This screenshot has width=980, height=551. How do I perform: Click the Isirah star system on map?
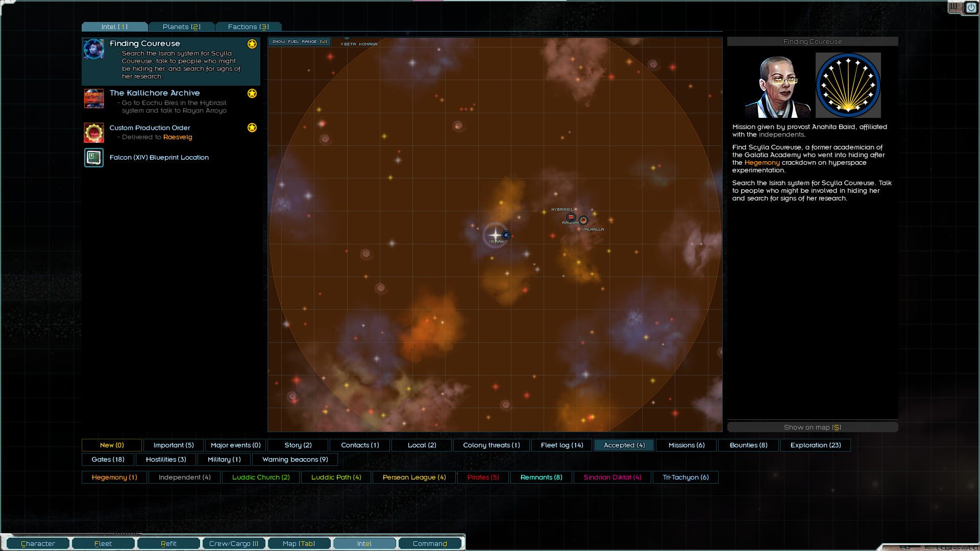[x=495, y=235]
